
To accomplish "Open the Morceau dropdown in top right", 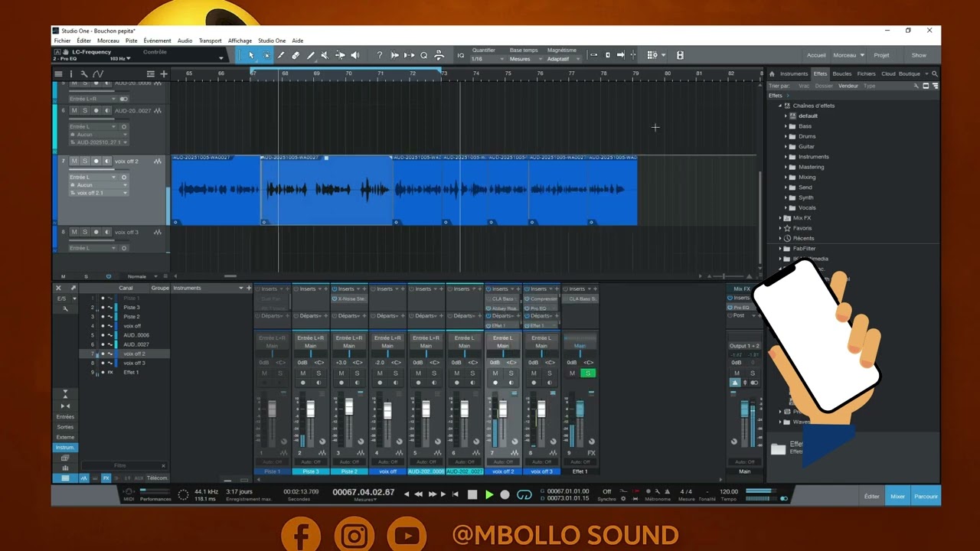I will tap(848, 55).
